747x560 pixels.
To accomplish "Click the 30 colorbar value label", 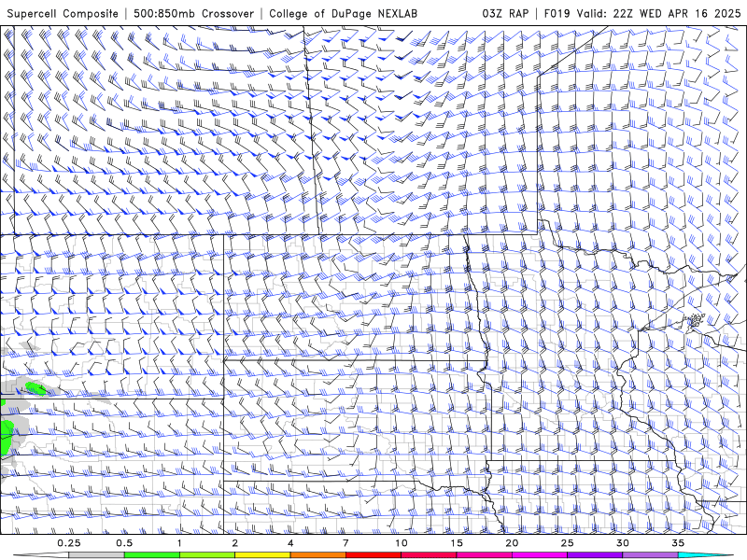I will [622, 543].
